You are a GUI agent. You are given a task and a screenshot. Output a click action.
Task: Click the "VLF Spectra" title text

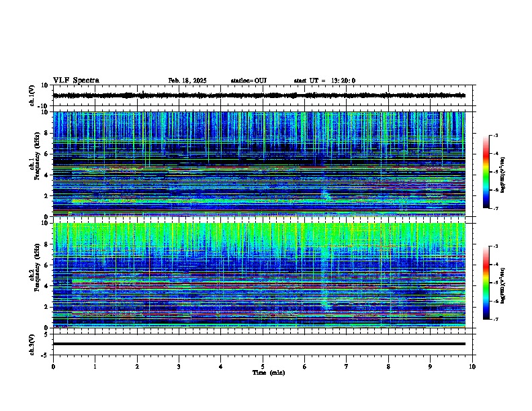pos(76,81)
